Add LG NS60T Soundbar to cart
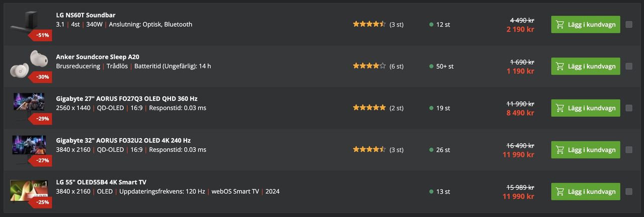The width and height of the screenshot is (644, 217). (586, 24)
